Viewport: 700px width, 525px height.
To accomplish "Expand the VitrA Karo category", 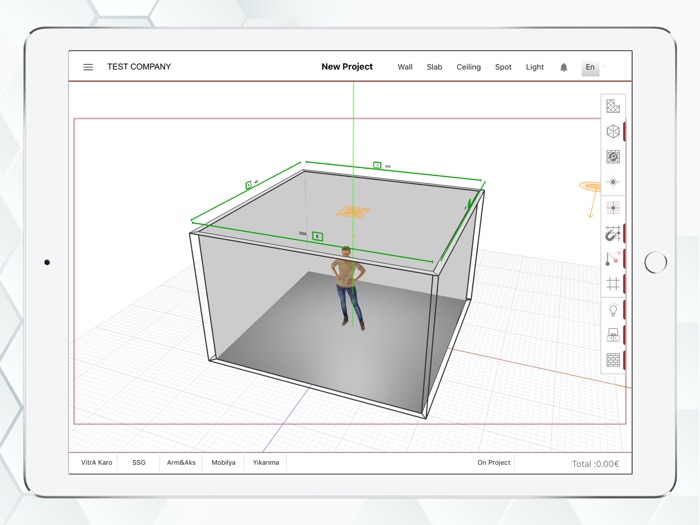I will 98,463.
